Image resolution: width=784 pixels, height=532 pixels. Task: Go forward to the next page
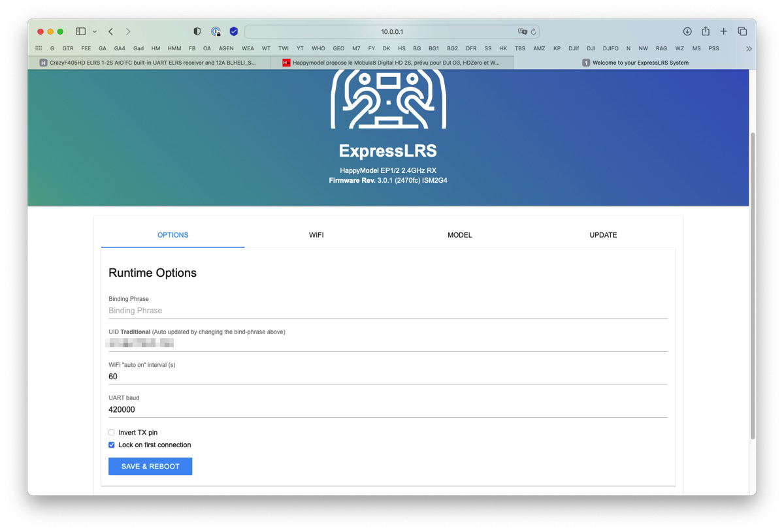click(x=128, y=31)
